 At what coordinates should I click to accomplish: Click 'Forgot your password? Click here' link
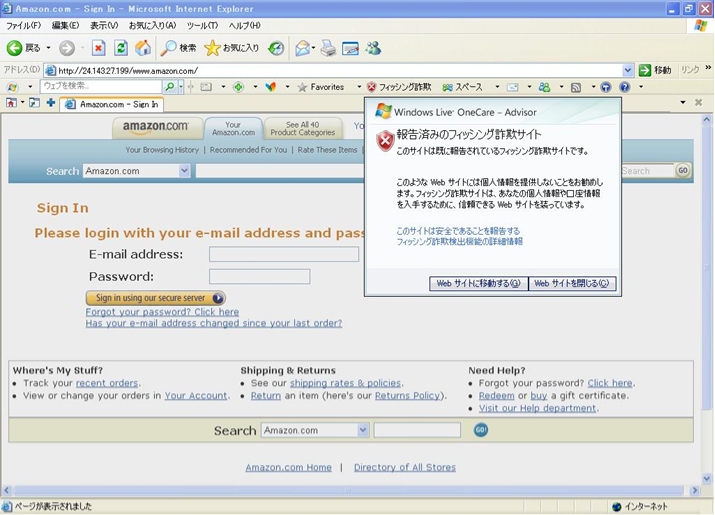coord(162,312)
